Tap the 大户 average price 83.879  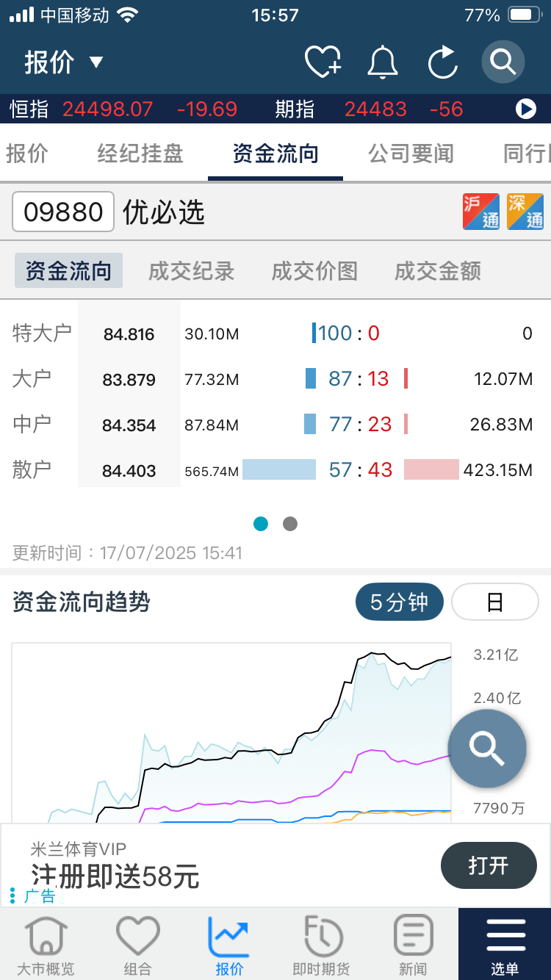pos(129,380)
